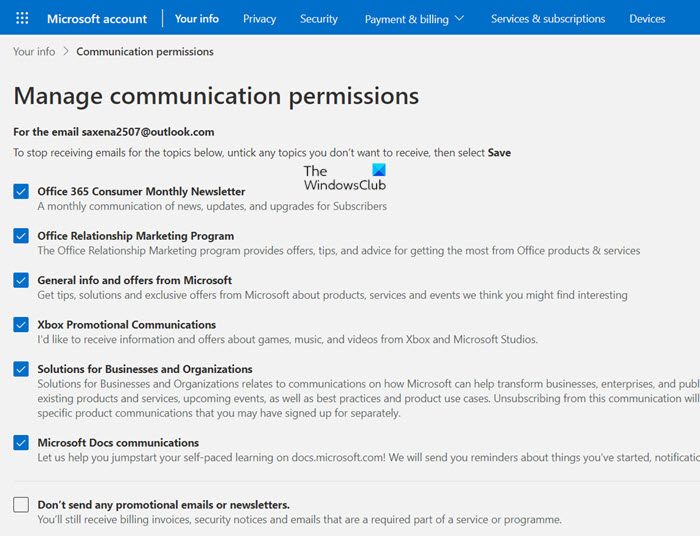
Task: Expand the Payment & billing dropdown
Action: point(414,19)
